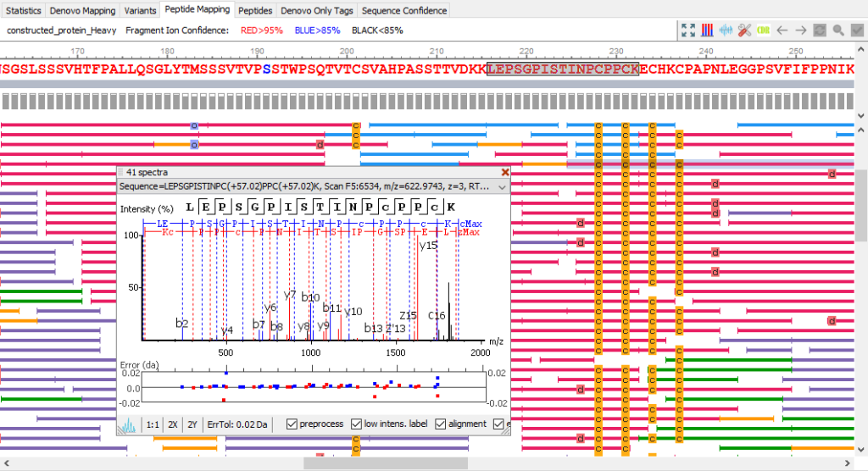Click the checkmark apply icon in toolbar
Image resolution: width=868 pixels, height=471 pixels.
point(857,30)
